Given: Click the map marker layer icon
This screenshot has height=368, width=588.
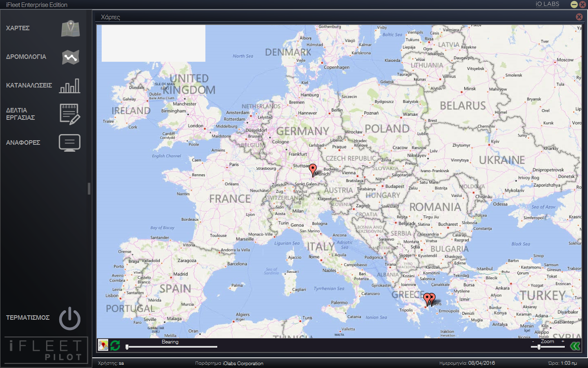Looking at the screenshot, I should click(x=103, y=346).
